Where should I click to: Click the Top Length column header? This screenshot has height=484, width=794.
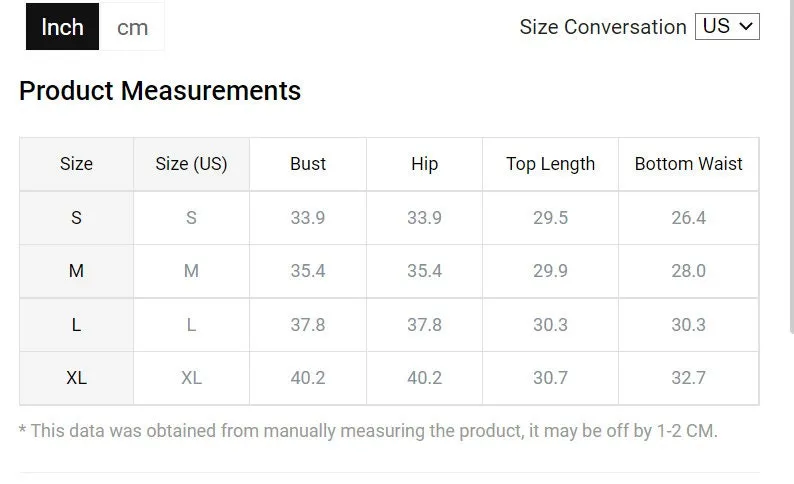click(550, 164)
